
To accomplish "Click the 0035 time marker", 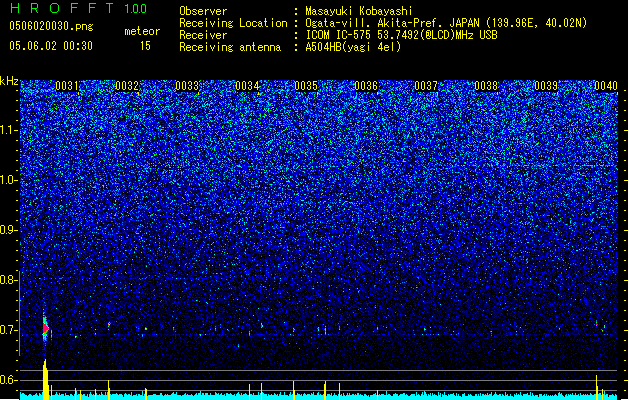I will (x=306, y=86).
